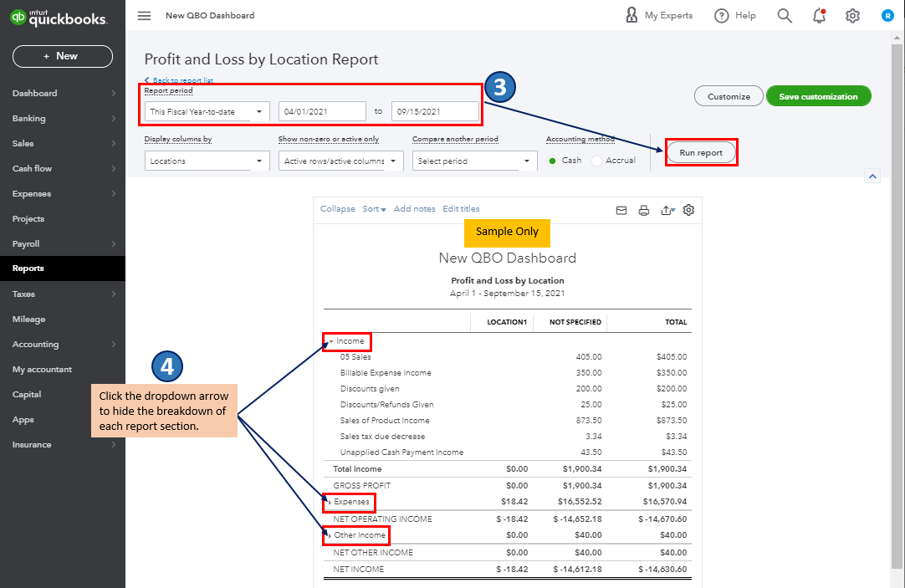The image size is (905, 588).
Task: Click the email report envelope icon
Action: [x=621, y=210]
